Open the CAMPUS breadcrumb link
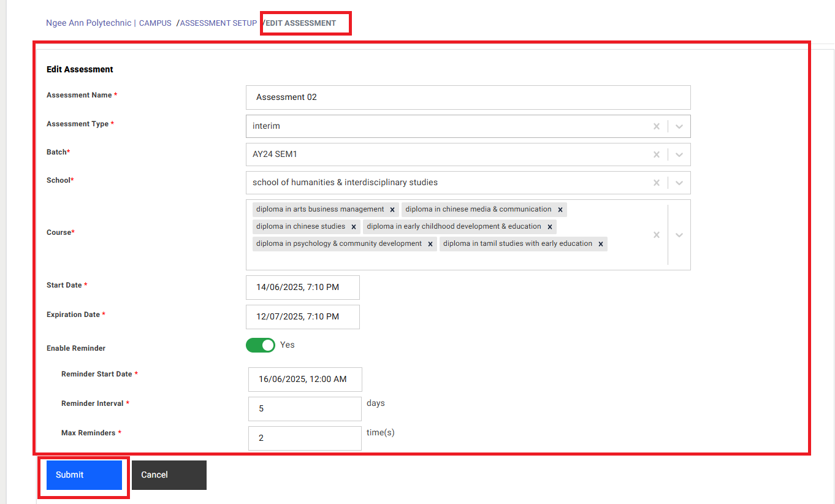Viewport: 835px width, 504px height. coord(155,23)
